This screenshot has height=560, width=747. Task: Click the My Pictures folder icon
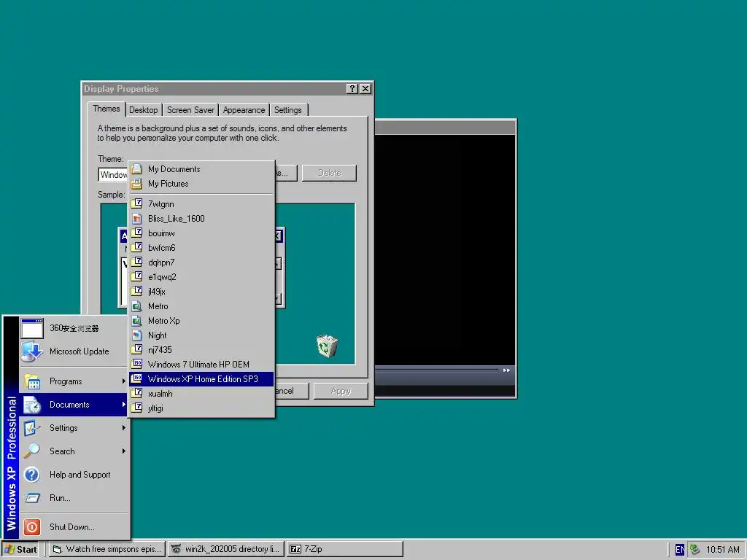(x=136, y=183)
